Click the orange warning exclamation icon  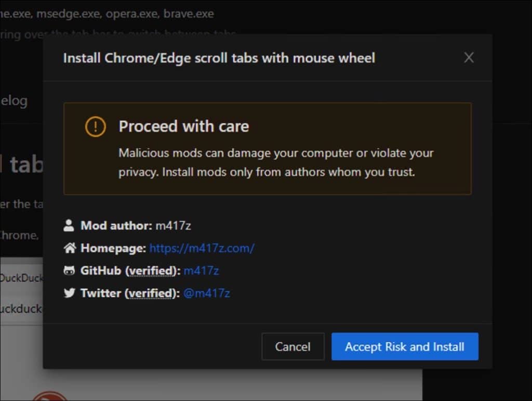click(x=96, y=127)
